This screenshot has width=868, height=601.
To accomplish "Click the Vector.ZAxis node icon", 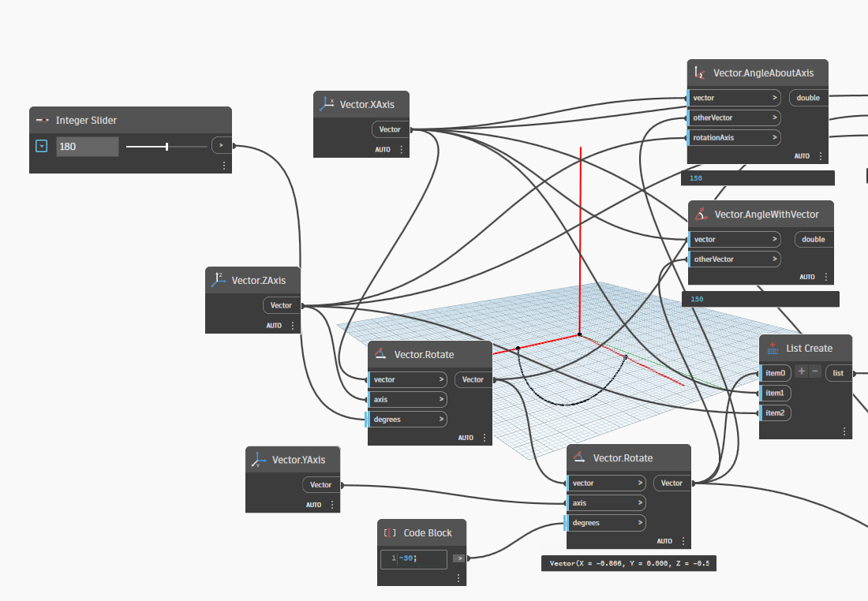I will pos(218,279).
